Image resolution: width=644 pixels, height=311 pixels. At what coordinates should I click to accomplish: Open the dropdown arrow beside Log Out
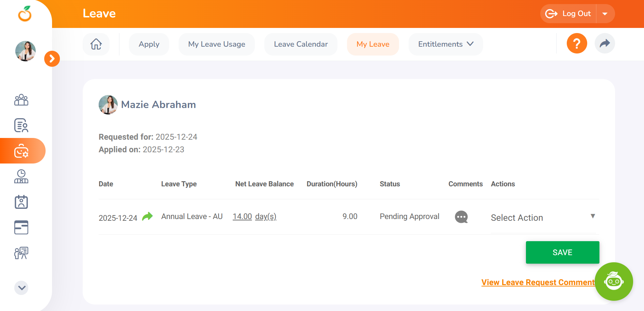point(605,14)
